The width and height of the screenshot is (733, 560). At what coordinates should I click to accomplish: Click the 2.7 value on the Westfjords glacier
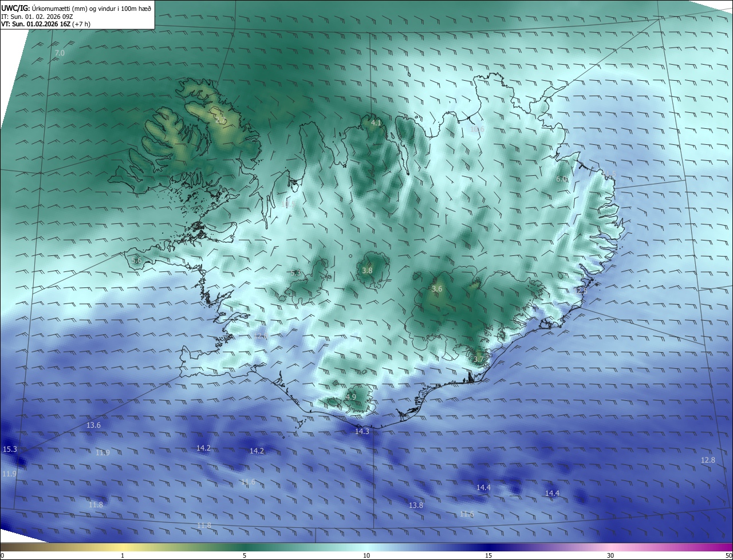tap(220, 120)
